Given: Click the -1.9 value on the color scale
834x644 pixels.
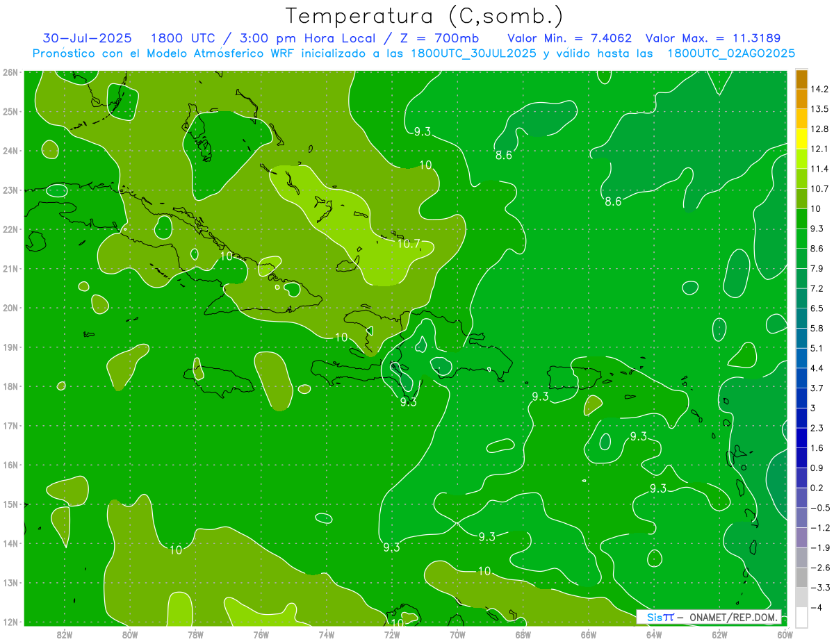Looking at the screenshot, I should [819, 547].
